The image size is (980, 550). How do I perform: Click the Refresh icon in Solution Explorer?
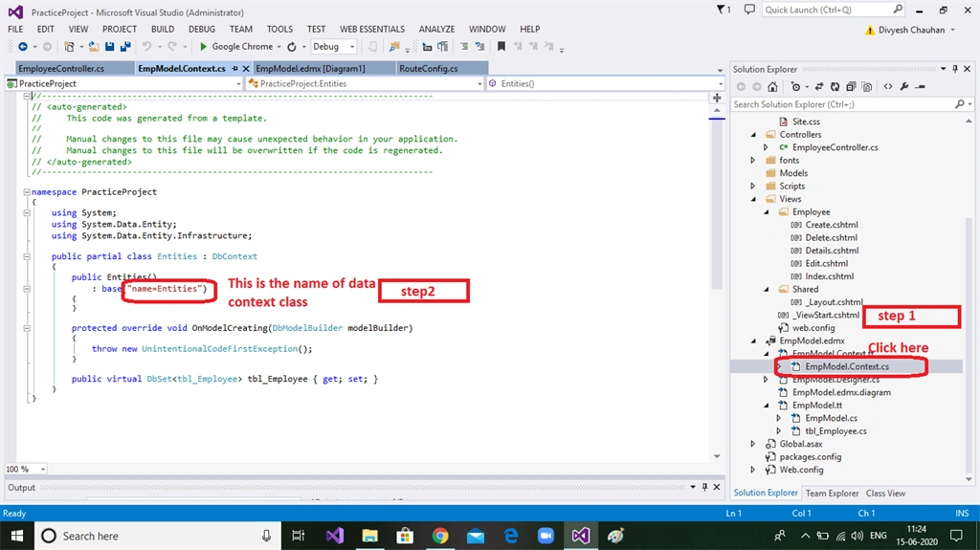click(x=835, y=87)
